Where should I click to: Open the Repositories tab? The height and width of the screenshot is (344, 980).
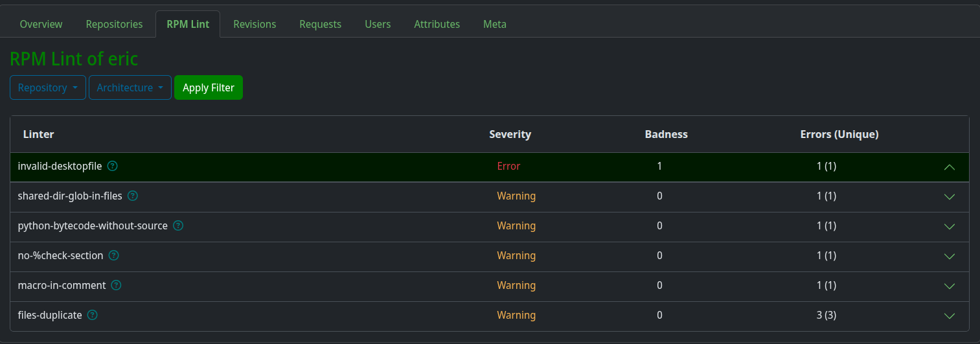click(x=114, y=24)
